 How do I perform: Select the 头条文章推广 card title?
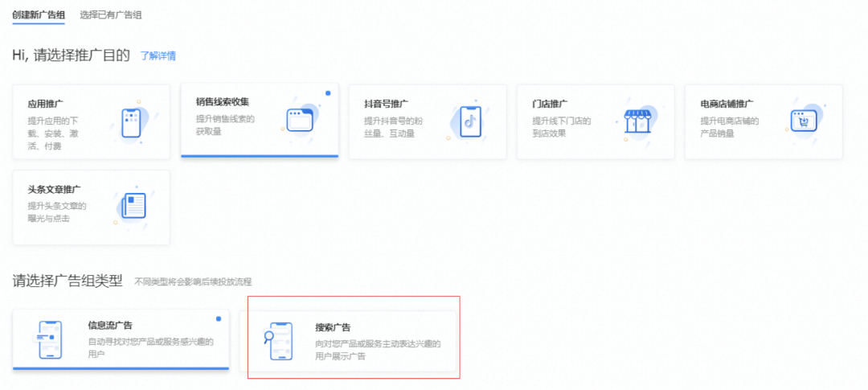tap(54, 189)
